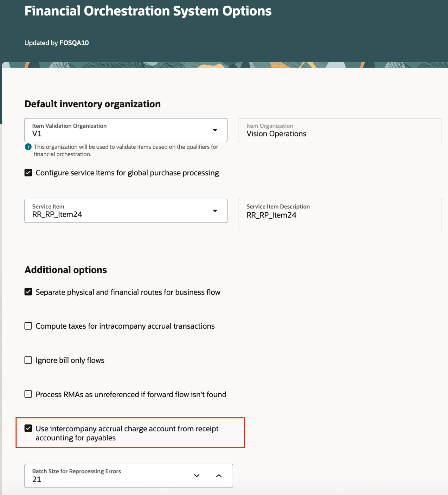Toggle Use intercompany accrual charge account option

point(28,428)
